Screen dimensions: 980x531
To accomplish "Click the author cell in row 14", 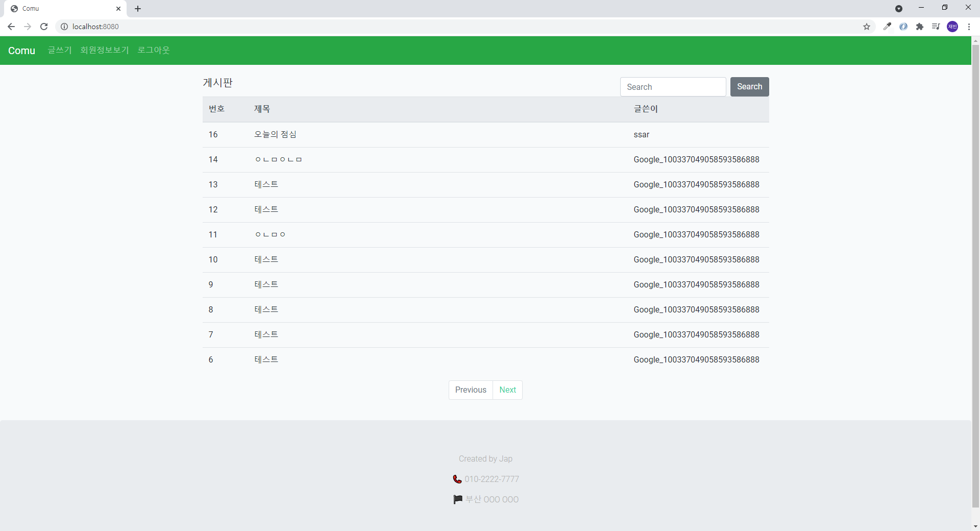I will point(696,160).
